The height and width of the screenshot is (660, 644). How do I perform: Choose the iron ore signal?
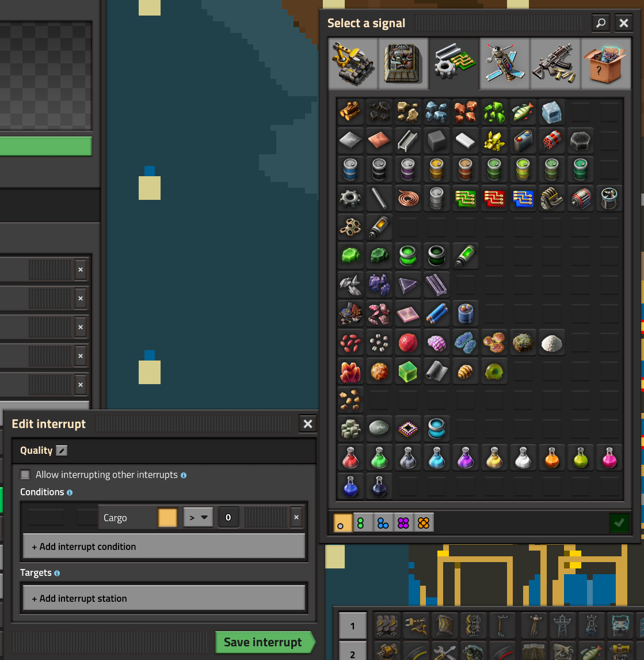(x=437, y=112)
